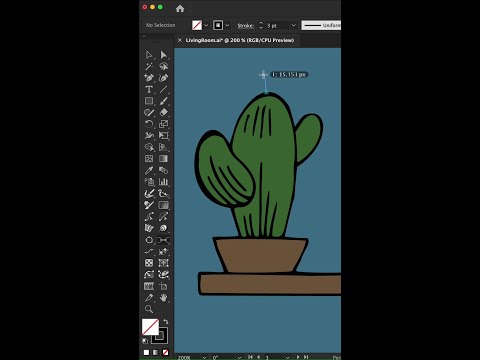Screen dimensions: 480x360
Task: Select the Curvature tool
Action: click(x=163, y=78)
